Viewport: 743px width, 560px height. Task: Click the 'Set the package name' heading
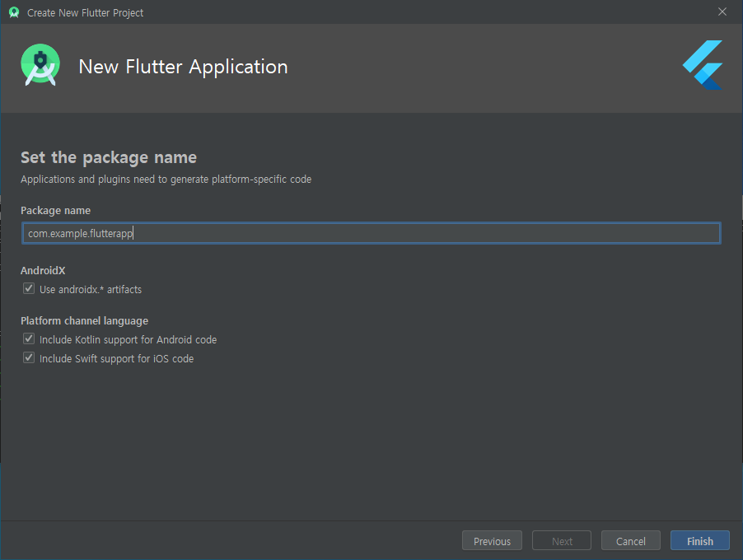coord(109,157)
